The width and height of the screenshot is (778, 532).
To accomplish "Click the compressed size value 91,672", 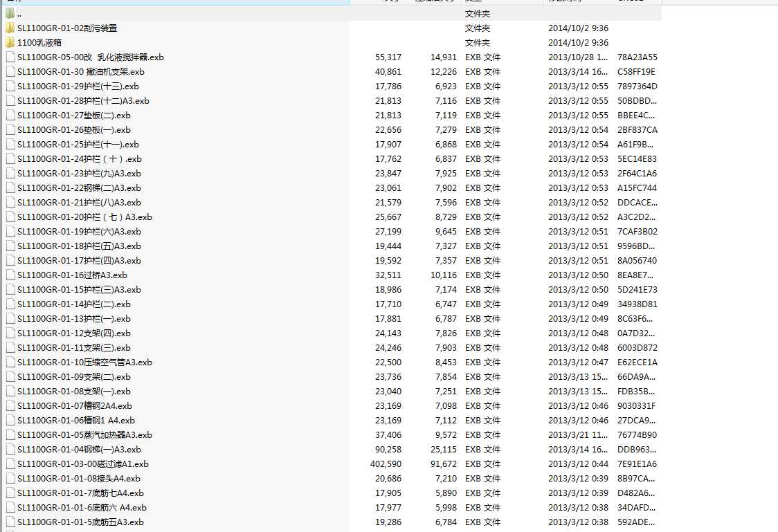I will coord(444,464).
